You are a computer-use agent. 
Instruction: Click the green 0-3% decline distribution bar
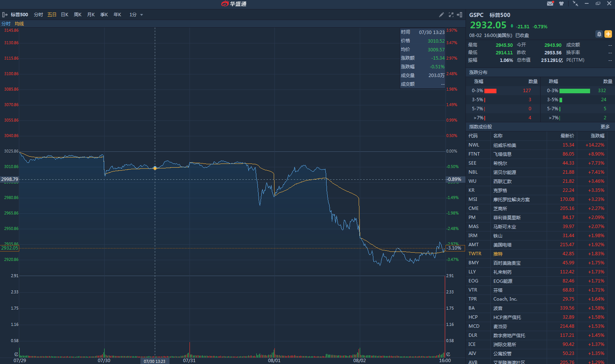click(574, 91)
